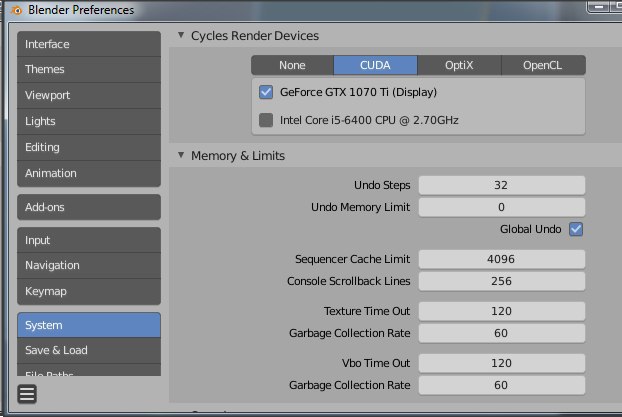Viewport: 622px width, 417px height.
Task: Open the Interface preferences section
Action: coord(89,44)
